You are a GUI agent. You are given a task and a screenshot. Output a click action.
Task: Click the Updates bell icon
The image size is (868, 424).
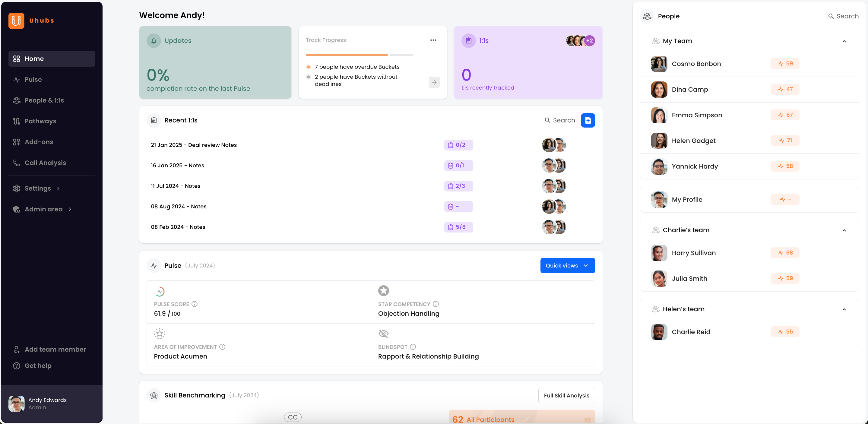[154, 41]
